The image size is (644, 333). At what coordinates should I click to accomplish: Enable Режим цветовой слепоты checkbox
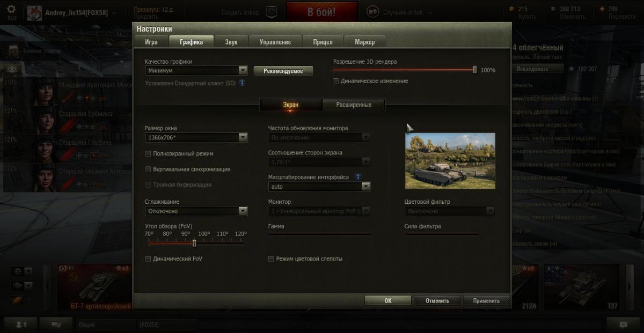click(271, 259)
